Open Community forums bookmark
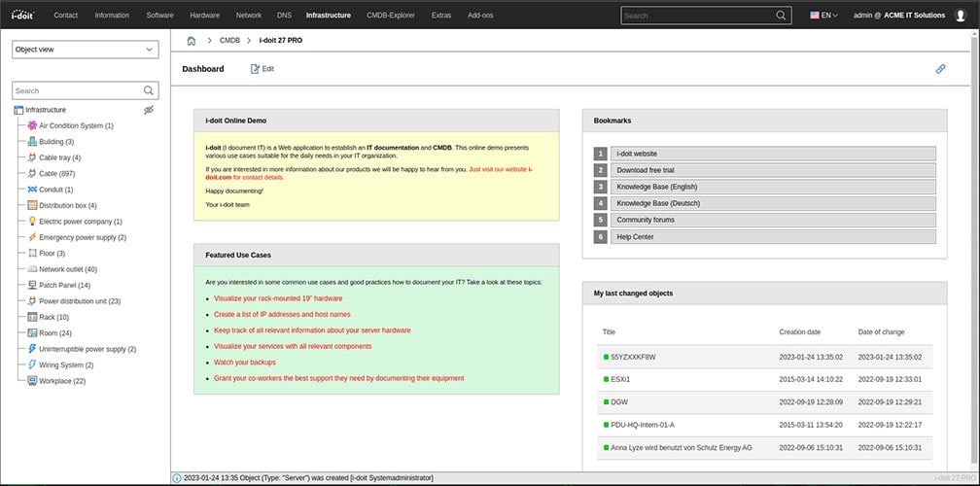 point(773,220)
